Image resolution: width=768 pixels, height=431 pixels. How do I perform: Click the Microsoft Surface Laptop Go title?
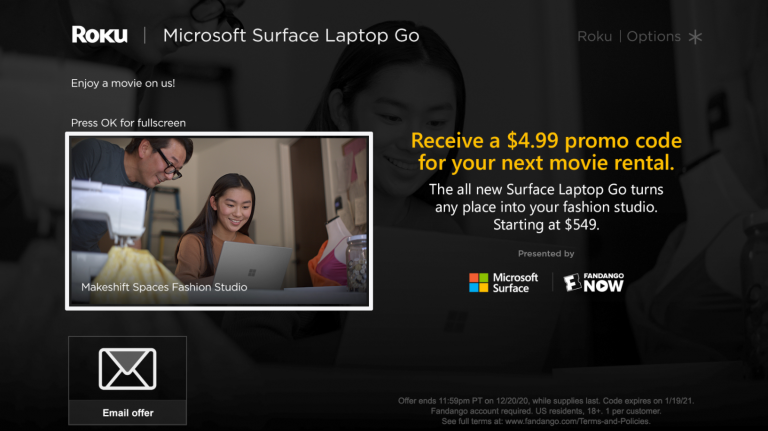(x=291, y=35)
